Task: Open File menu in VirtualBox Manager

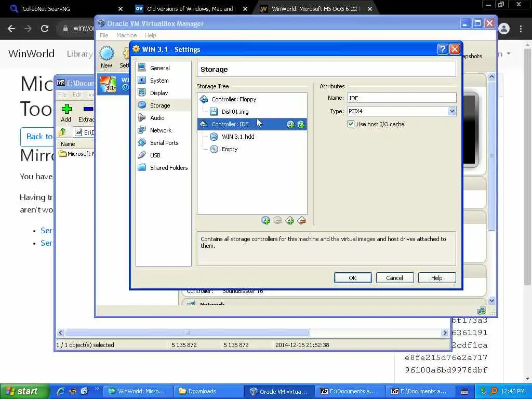Action: coord(104,35)
